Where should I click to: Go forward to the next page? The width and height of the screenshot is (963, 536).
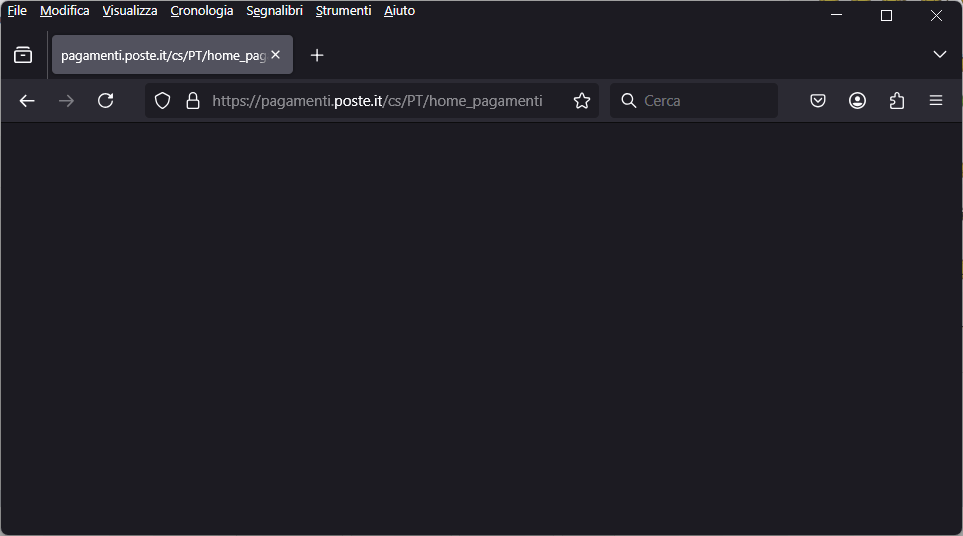pos(66,101)
